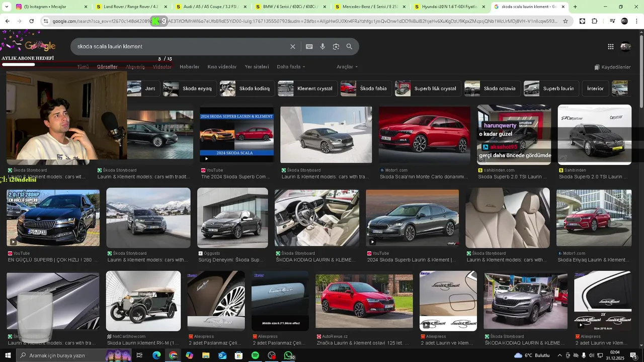
Task: Select the 'Yer siteleri' search filter
Action: click(x=257, y=66)
